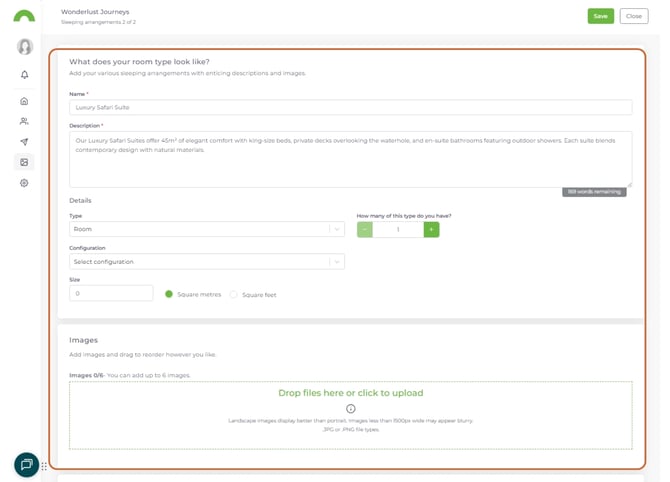Open the Select configuration dropdown
Viewport: 670px width, 482px height.
207,262
